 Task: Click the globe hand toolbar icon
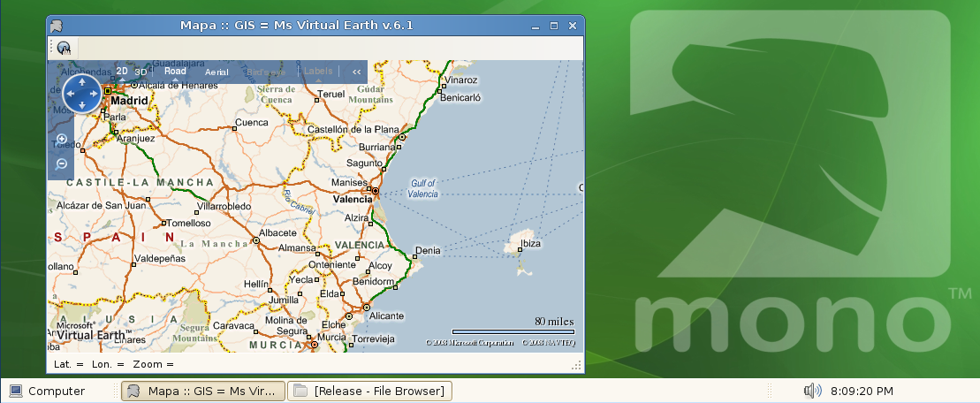click(x=64, y=48)
